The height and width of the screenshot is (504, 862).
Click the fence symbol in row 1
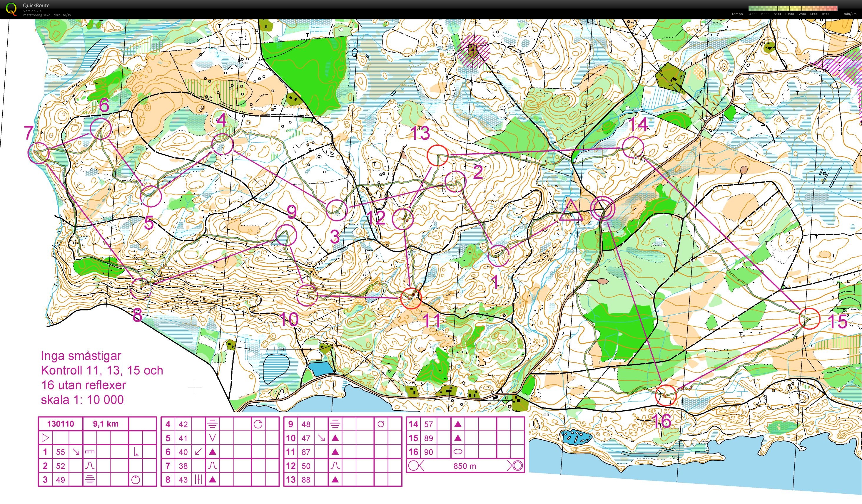[x=90, y=452]
